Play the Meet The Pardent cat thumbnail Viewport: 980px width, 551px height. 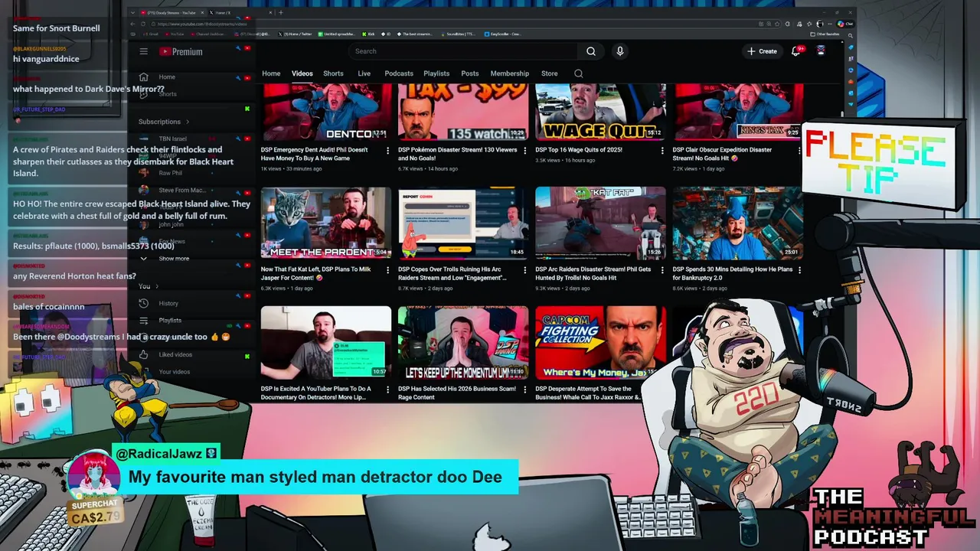click(x=325, y=223)
